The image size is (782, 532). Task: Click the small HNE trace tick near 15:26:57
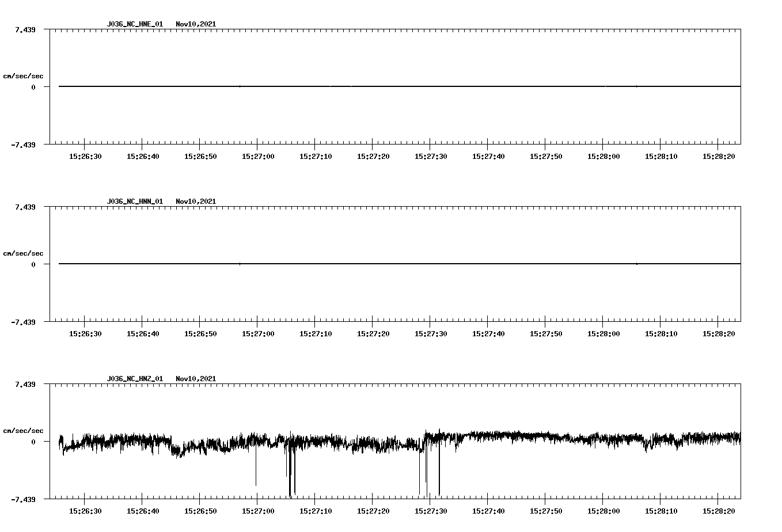(240, 86)
